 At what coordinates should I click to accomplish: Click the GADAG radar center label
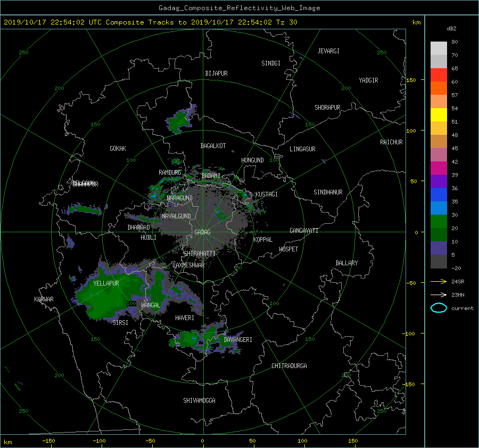tap(202, 232)
